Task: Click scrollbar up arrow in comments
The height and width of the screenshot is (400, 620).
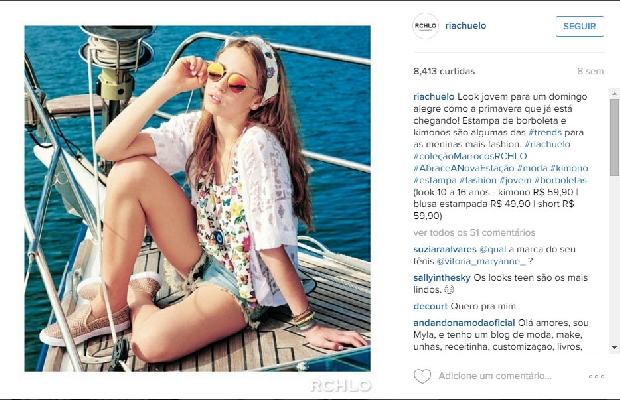Action: click(614, 94)
